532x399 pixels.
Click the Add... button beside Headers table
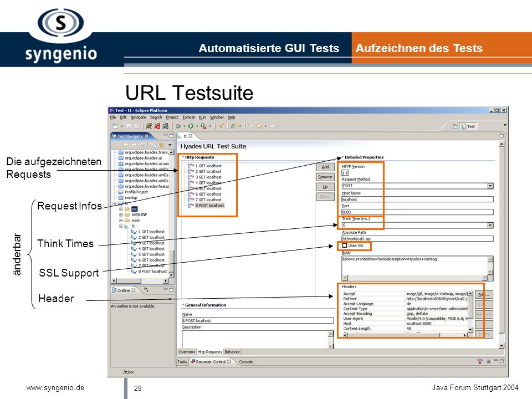[483, 294]
